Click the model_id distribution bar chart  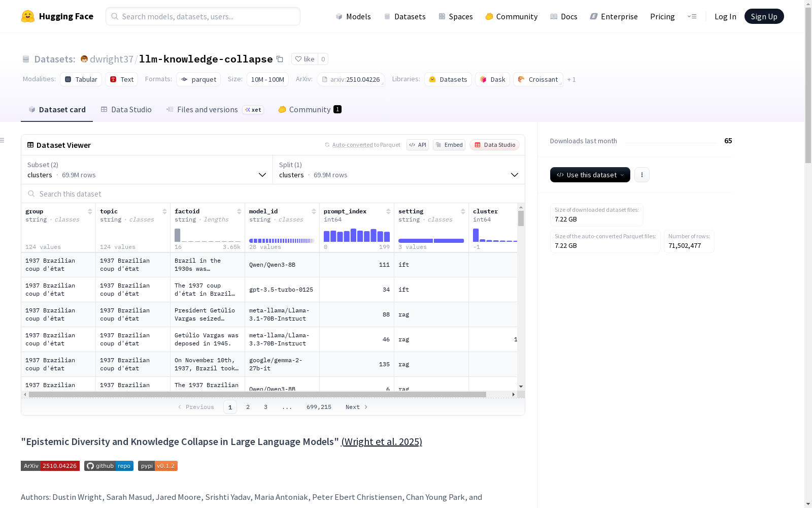tap(282, 240)
